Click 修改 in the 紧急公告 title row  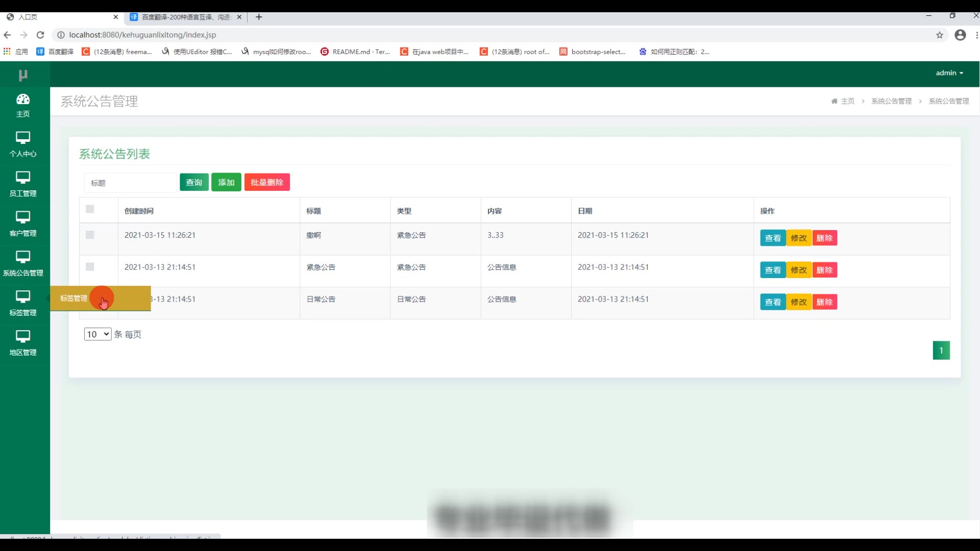point(799,270)
